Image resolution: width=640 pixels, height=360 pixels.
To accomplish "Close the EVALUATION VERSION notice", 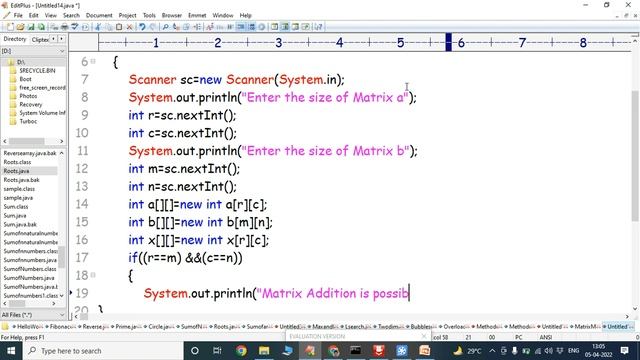I will pyautogui.click(x=424, y=336).
